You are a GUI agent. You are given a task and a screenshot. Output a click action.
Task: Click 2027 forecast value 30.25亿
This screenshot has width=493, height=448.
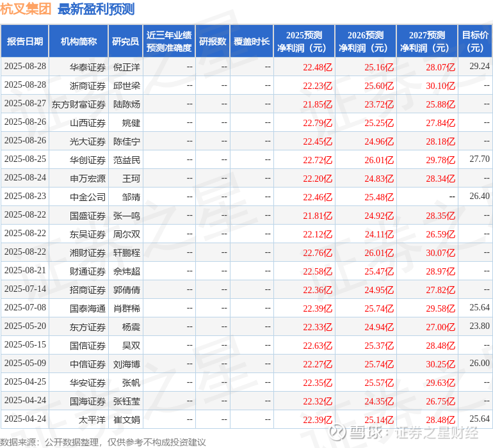click(440, 364)
